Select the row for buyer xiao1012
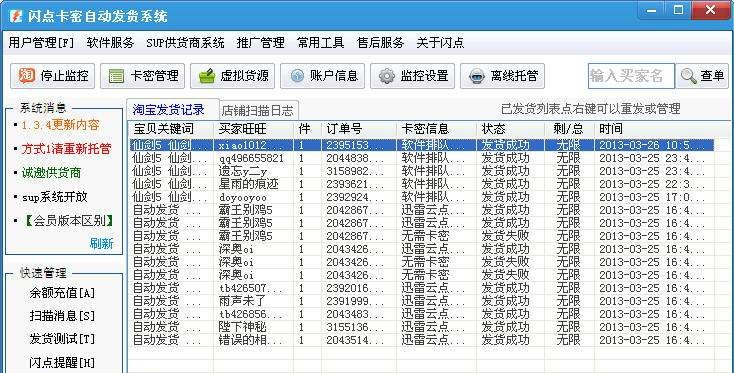The width and height of the screenshot is (734, 373). 421,145
